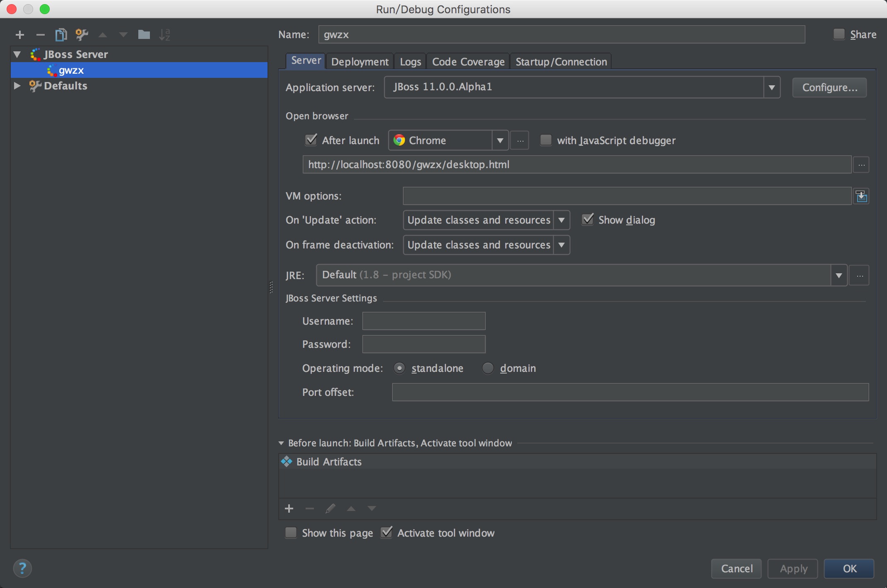Viewport: 887px width, 588px height.
Task: Collapse JBoss Server tree node
Action: coord(17,54)
